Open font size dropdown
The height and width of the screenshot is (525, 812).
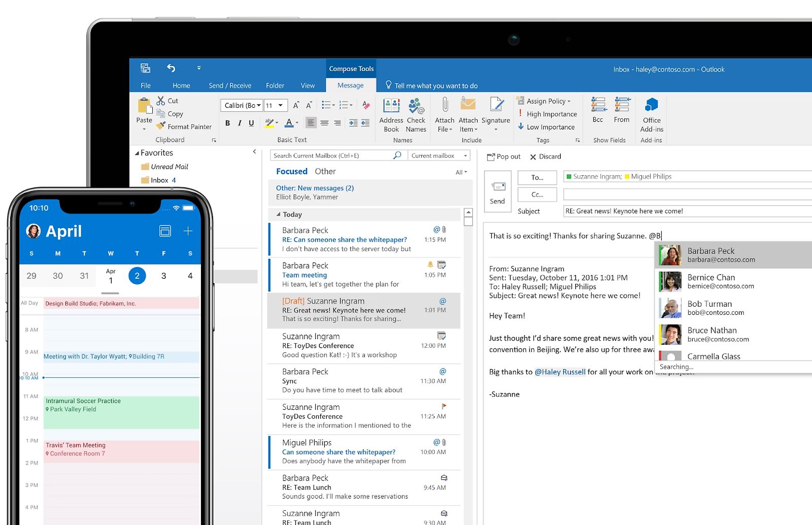(281, 106)
